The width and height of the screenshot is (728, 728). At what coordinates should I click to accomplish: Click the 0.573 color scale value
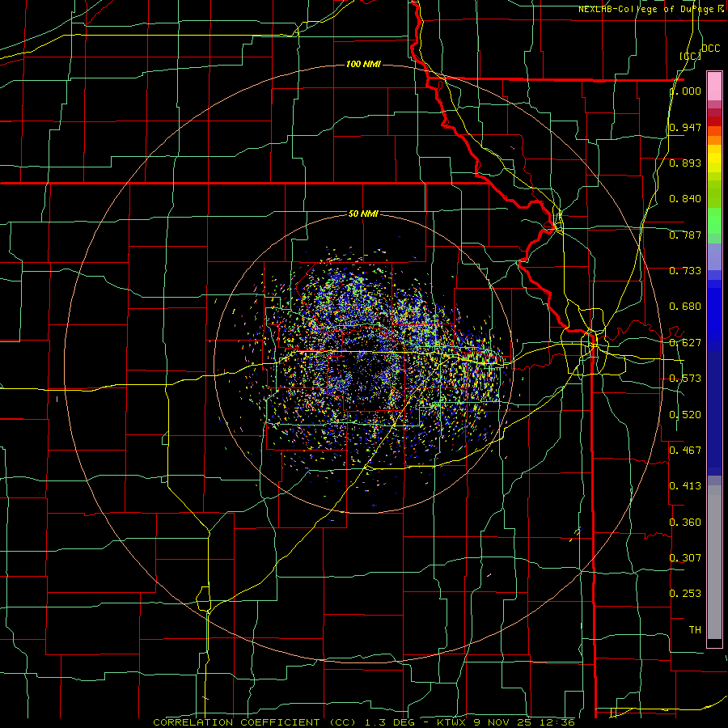coord(685,379)
